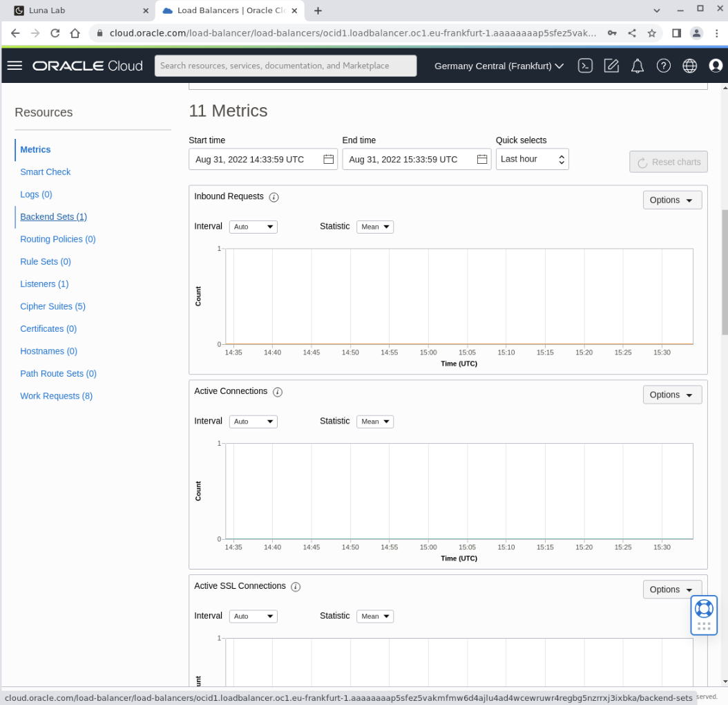Open the user profile avatar icon
This screenshot has width=728, height=705.
[x=716, y=66]
